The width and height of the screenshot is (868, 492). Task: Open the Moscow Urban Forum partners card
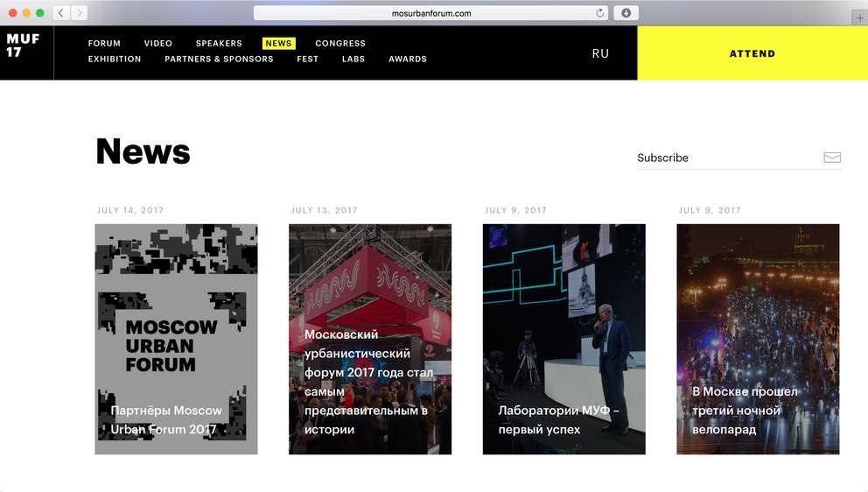[x=176, y=339]
